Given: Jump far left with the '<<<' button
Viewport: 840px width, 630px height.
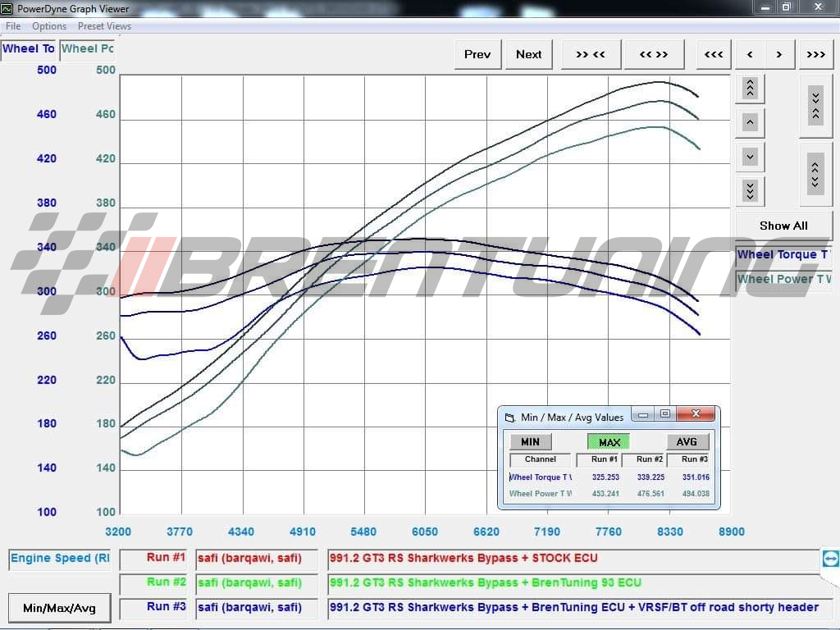Looking at the screenshot, I should (x=714, y=54).
